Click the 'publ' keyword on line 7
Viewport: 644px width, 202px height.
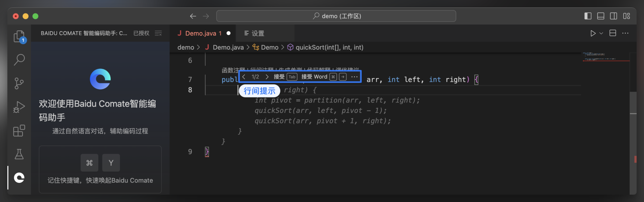(230, 80)
